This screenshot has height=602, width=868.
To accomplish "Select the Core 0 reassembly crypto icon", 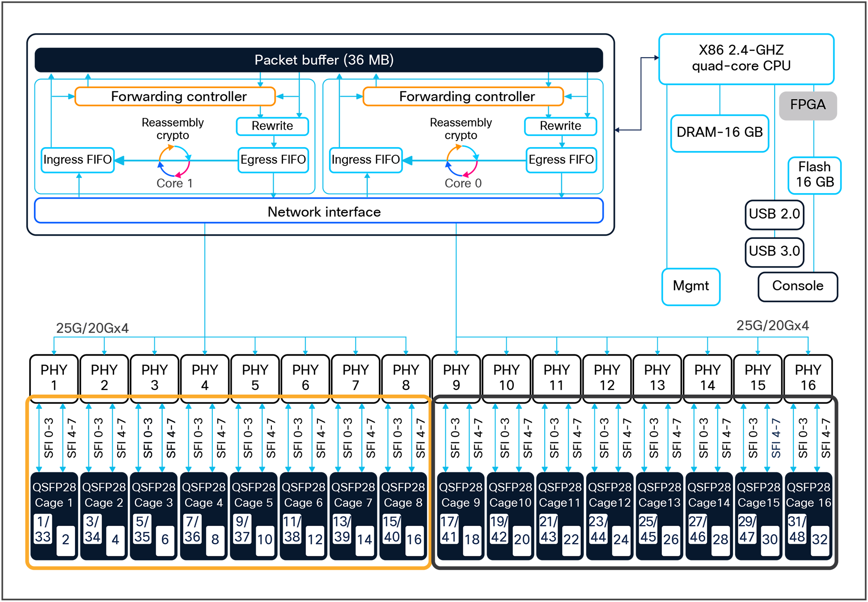I will [463, 161].
